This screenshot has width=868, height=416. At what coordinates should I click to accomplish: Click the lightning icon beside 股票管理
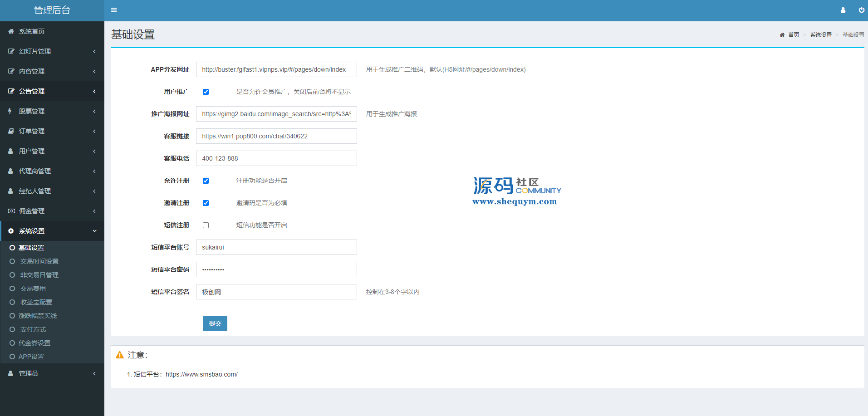(10, 111)
